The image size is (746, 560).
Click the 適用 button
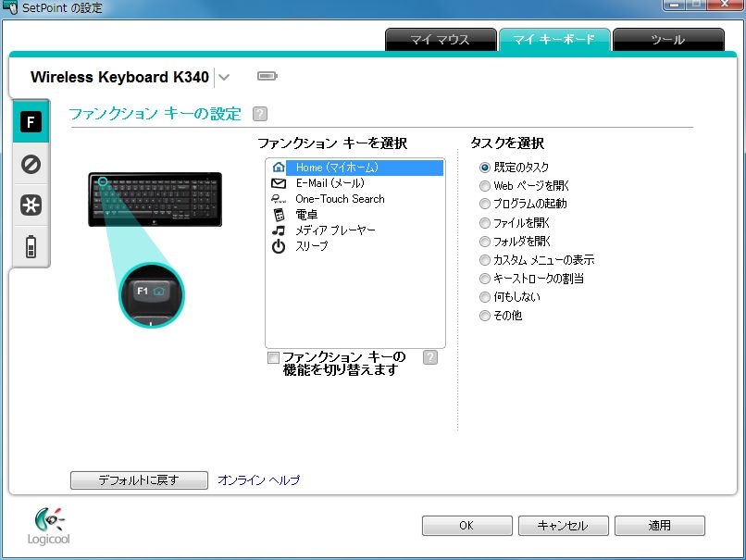click(x=659, y=526)
